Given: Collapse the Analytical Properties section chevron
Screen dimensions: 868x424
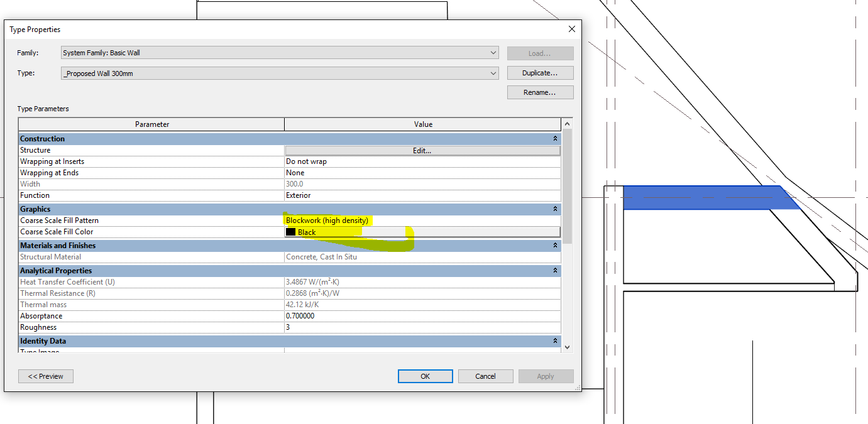Looking at the screenshot, I should [x=555, y=270].
